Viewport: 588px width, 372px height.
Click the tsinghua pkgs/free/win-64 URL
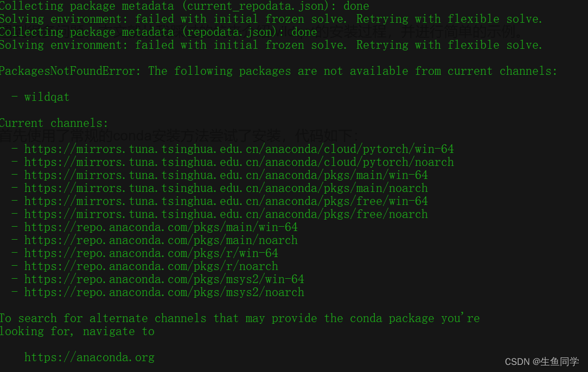[x=226, y=201]
